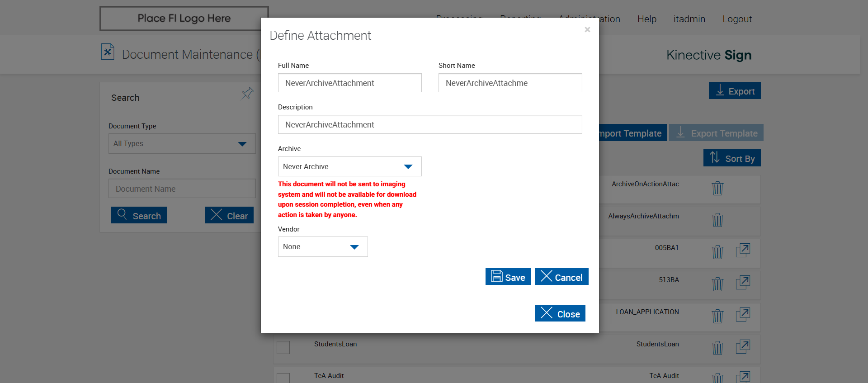
Task: Open the Document Type All Types dropdown
Action: coord(182,144)
